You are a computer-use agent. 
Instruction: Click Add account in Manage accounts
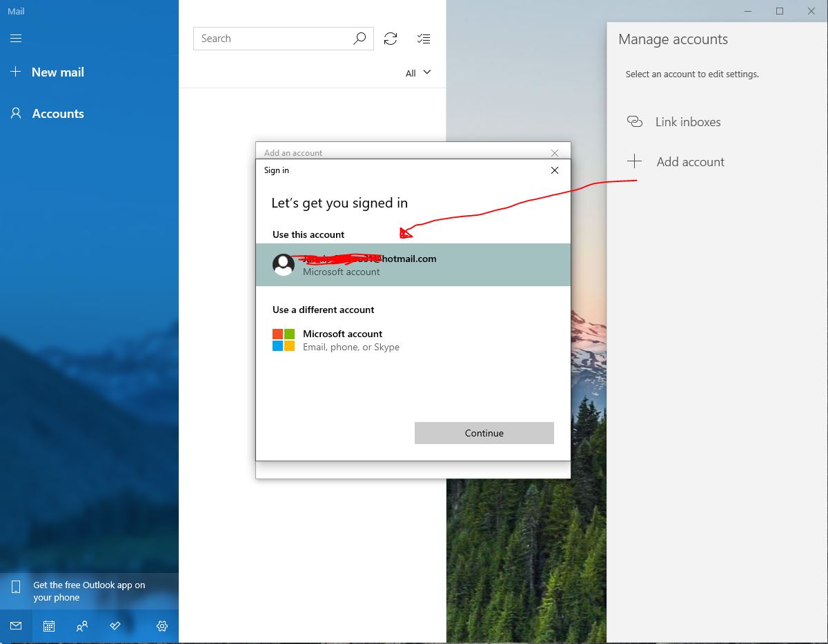(x=691, y=162)
